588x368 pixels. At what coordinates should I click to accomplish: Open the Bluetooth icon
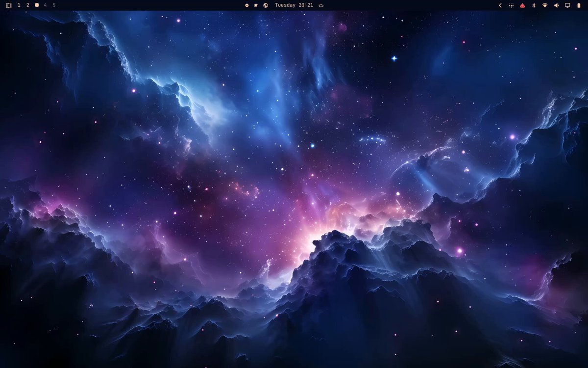point(534,5)
